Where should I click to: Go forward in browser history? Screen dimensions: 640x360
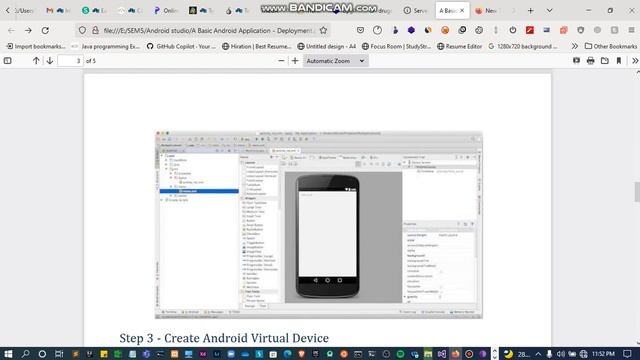[28, 30]
